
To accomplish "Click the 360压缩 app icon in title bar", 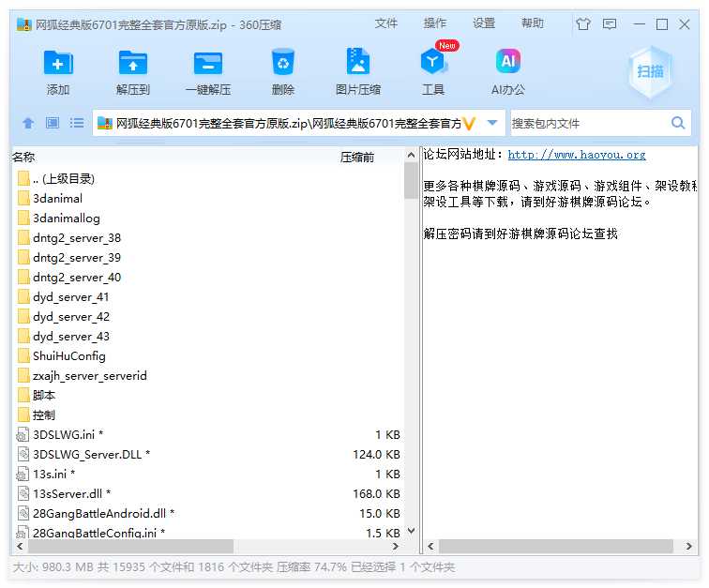I will tap(23, 24).
